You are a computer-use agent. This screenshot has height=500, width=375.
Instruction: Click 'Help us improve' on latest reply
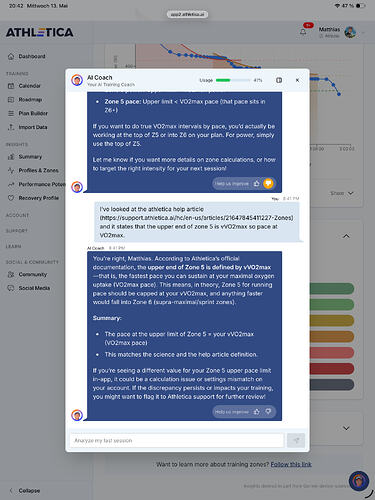(232, 412)
